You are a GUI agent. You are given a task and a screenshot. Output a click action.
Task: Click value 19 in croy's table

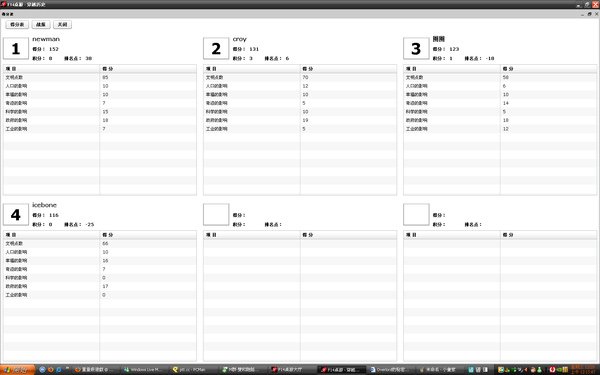tap(305, 120)
